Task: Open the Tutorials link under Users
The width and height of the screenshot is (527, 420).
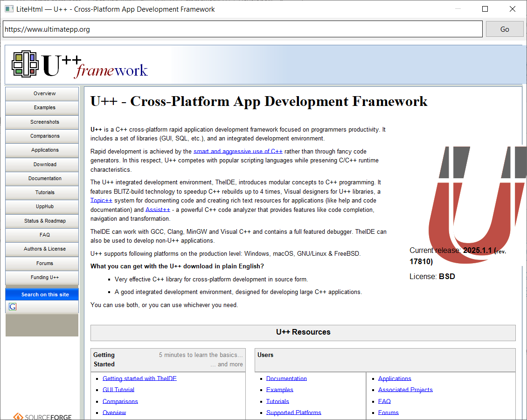Action: (x=277, y=401)
